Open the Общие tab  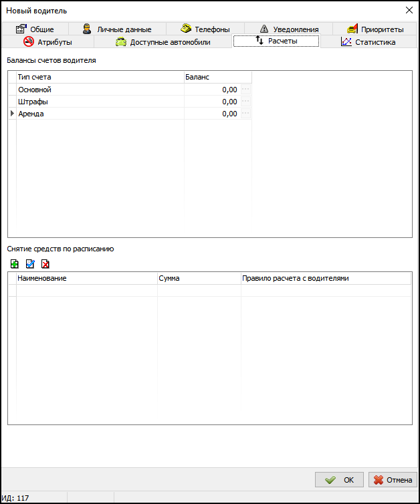tap(35, 29)
